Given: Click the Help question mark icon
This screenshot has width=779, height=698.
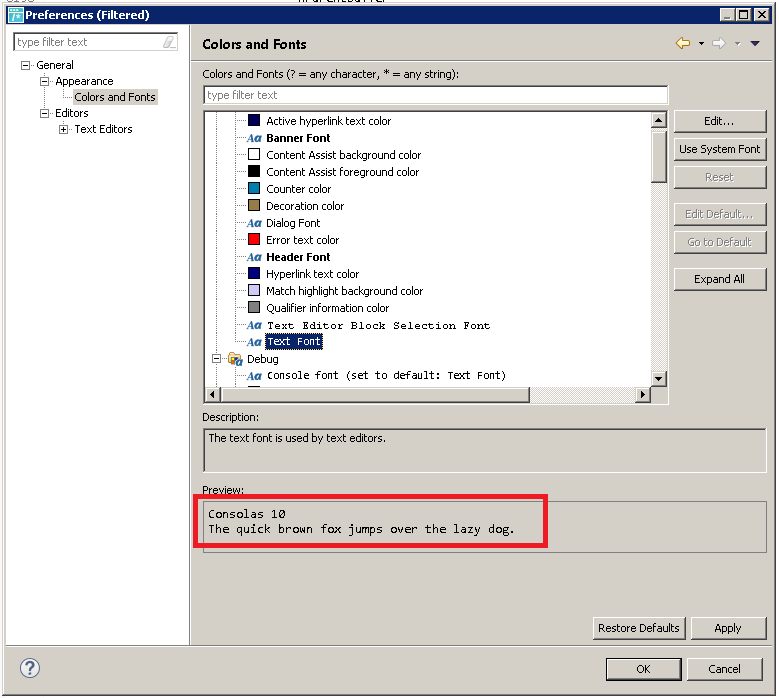Looking at the screenshot, I should point(30,668).
